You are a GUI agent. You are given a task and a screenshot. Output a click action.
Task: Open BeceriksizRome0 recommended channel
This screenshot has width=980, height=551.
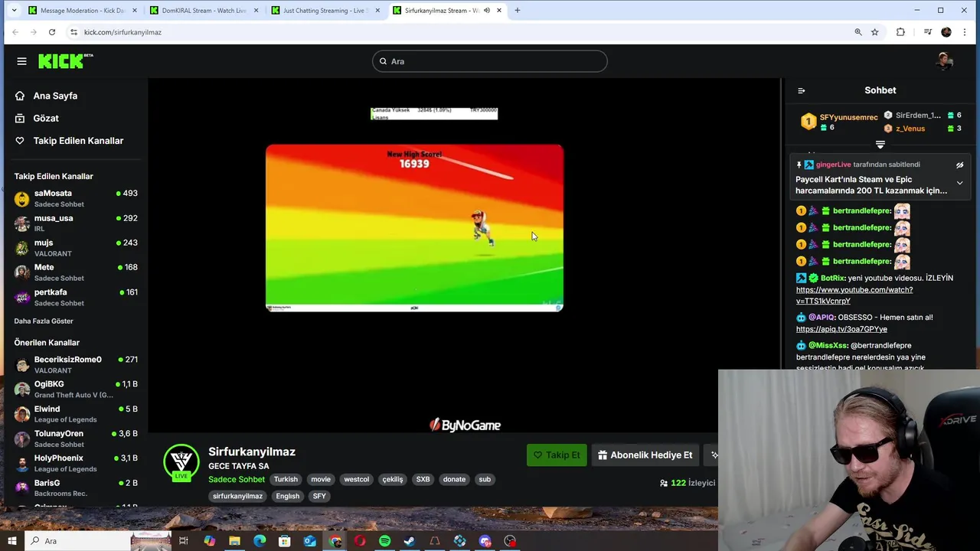75,364
